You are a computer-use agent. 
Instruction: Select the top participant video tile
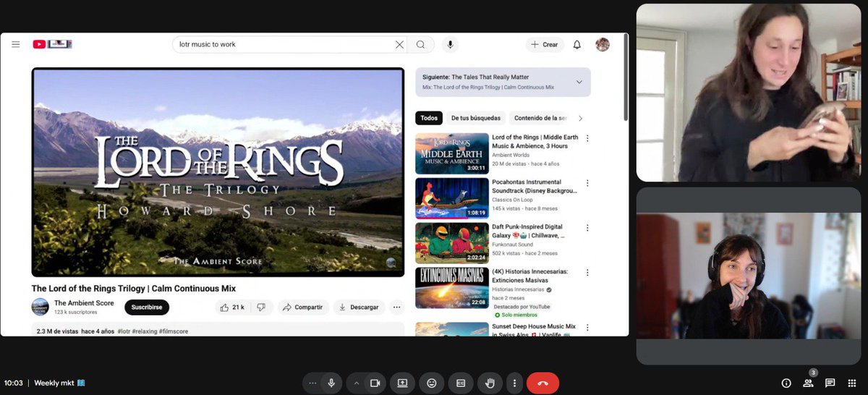coord(749,93)
